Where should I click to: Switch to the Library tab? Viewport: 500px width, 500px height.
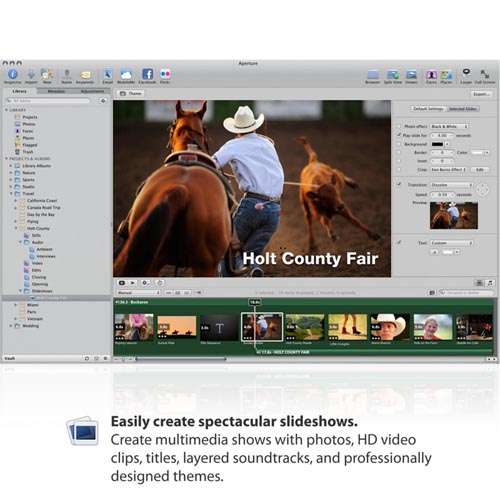19,91
